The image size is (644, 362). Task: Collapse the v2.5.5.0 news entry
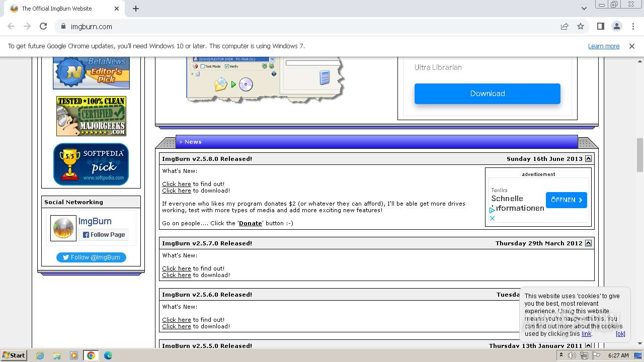588,345
